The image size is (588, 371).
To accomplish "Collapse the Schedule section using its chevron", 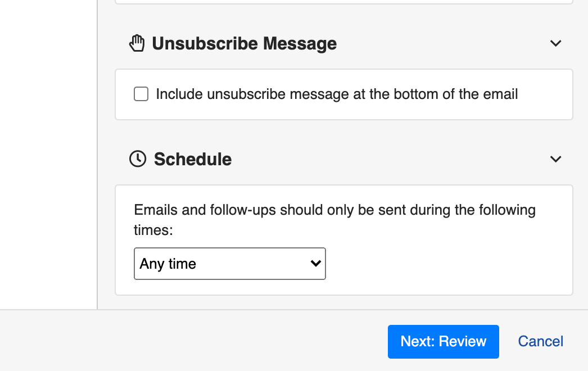I will [555, 159].
